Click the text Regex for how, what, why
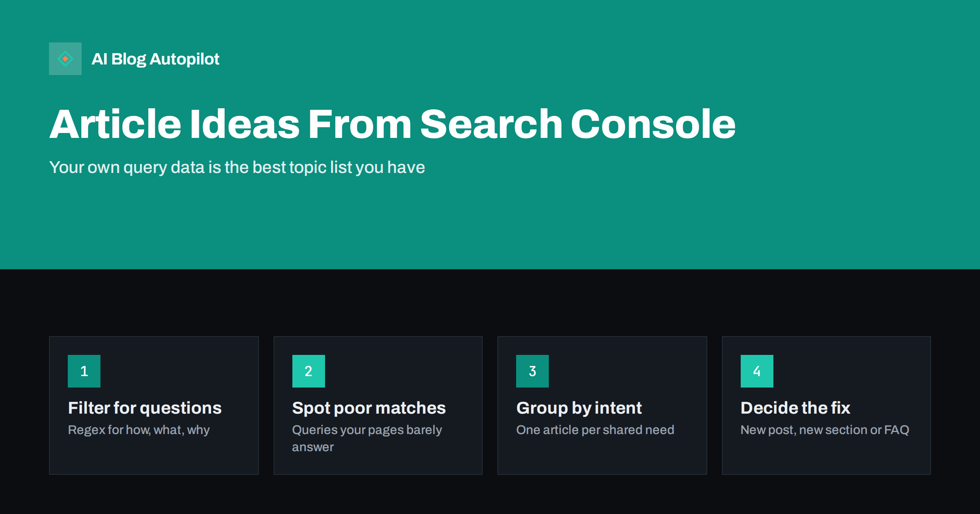Image resolution: width=980 pixels, height=514 pixels. [x=139, y=430]
